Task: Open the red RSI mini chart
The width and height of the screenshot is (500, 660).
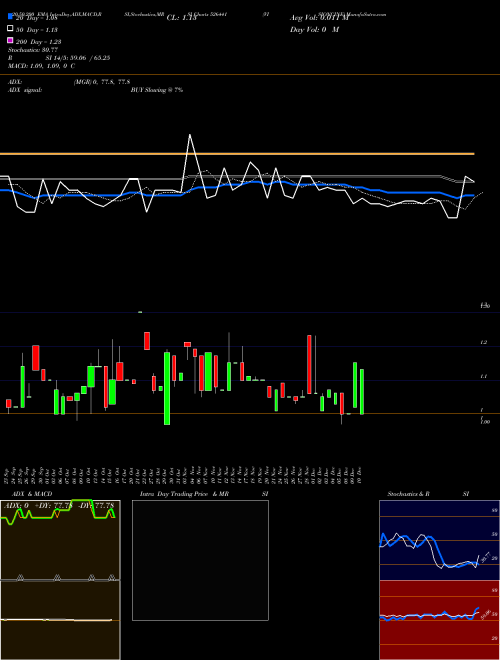Action: click(439, 620)
